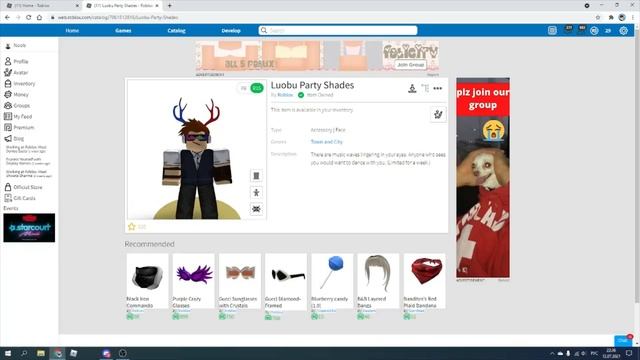
Task: Switch avatar preview toggle to R6
Action: pos(244,88)
